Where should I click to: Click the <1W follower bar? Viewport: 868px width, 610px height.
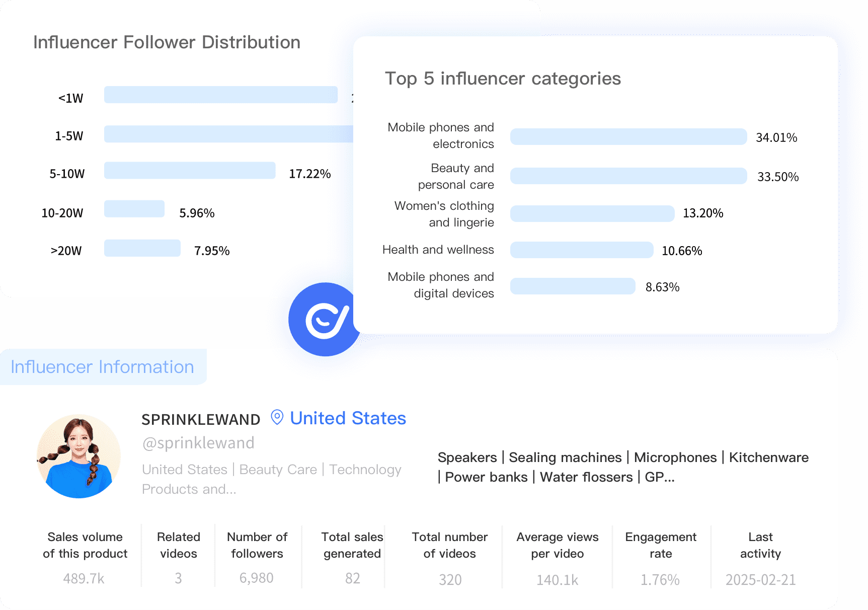click(x=220, y=95)
